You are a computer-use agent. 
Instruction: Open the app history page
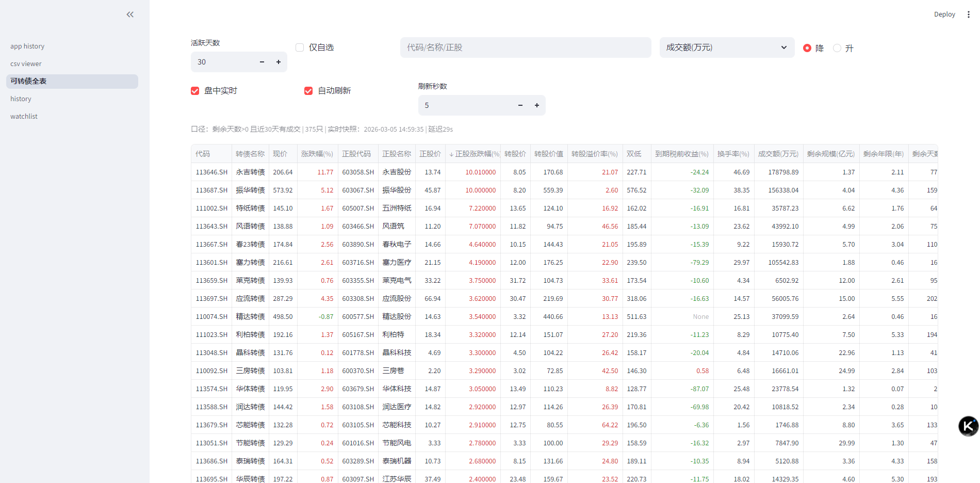point(27,46)
